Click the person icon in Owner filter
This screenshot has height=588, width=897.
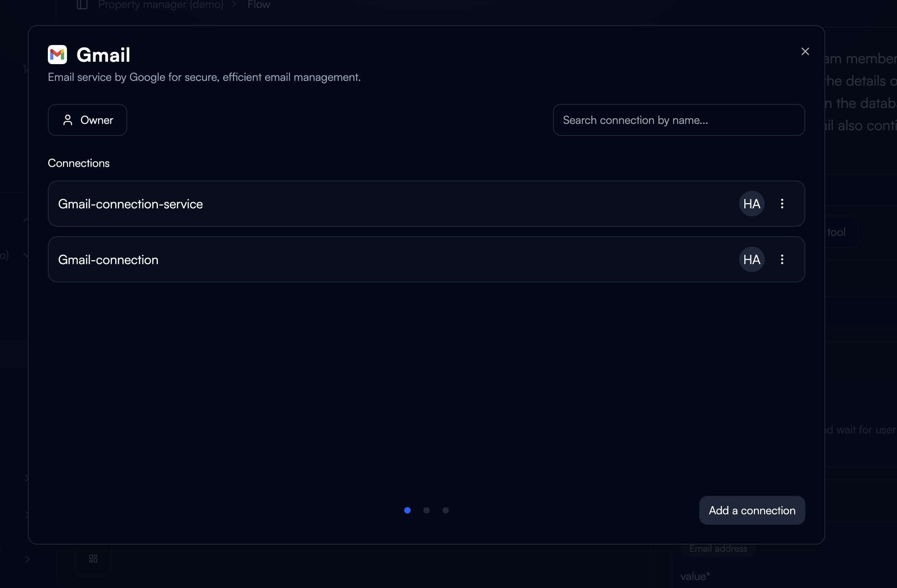point(68,120)
